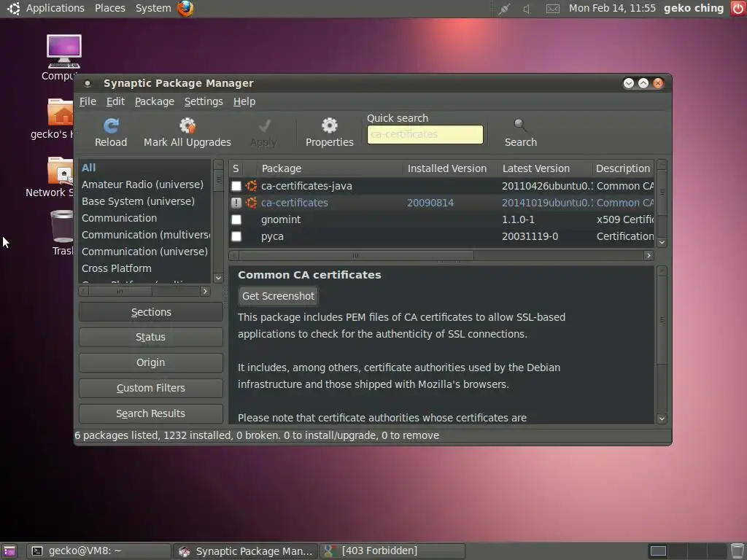747x560 pixels.
Task: Switch to gecko@VM8 terminal taskbar item
Action: [x=98, y=551]
